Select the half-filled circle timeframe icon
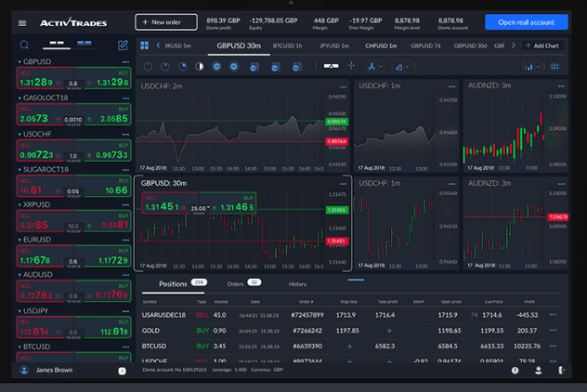This screenshot has width=587, height=392. click(x=200, y=67)
